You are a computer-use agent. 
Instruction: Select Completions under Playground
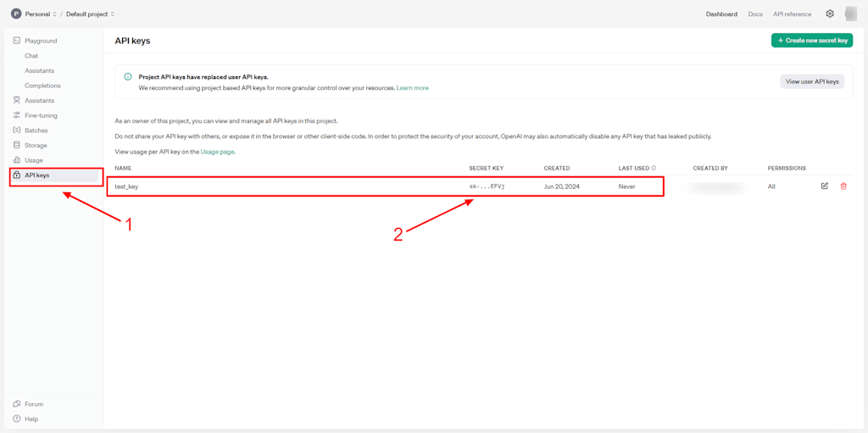pos(42,86)
